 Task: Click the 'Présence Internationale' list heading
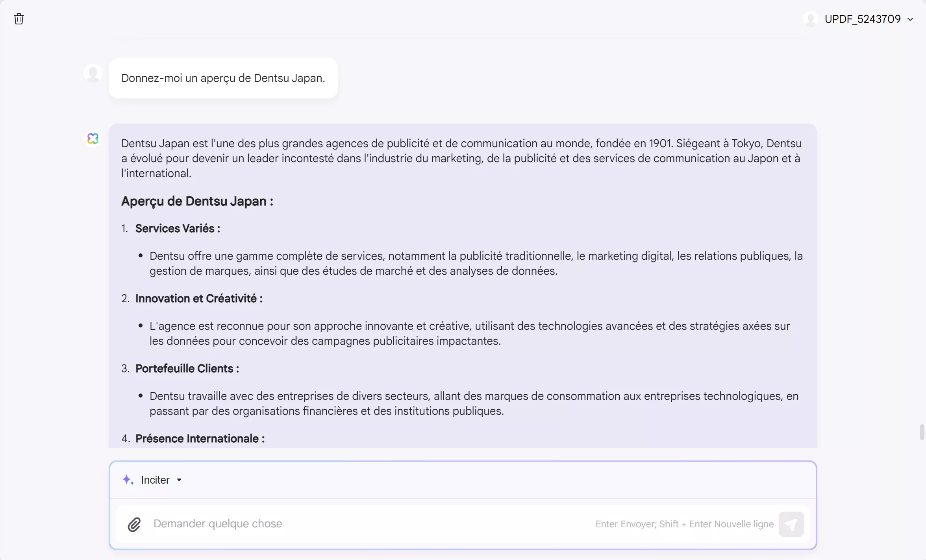pyautogui.click(x=200, y=438)
